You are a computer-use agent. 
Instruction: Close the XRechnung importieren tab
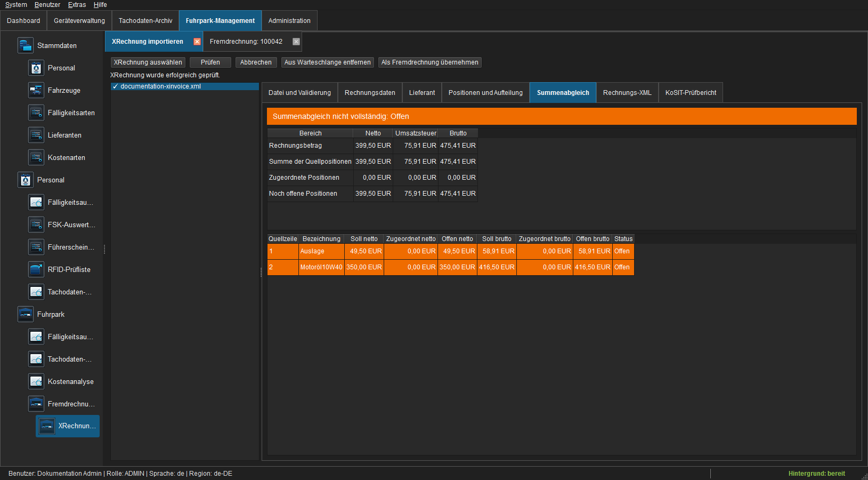coord(197,42)
